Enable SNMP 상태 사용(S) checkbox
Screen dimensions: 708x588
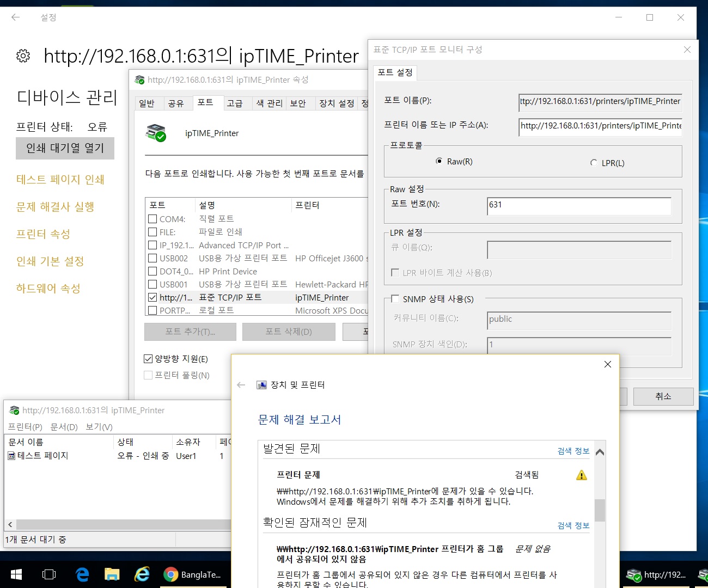click(x=395, y=299)
